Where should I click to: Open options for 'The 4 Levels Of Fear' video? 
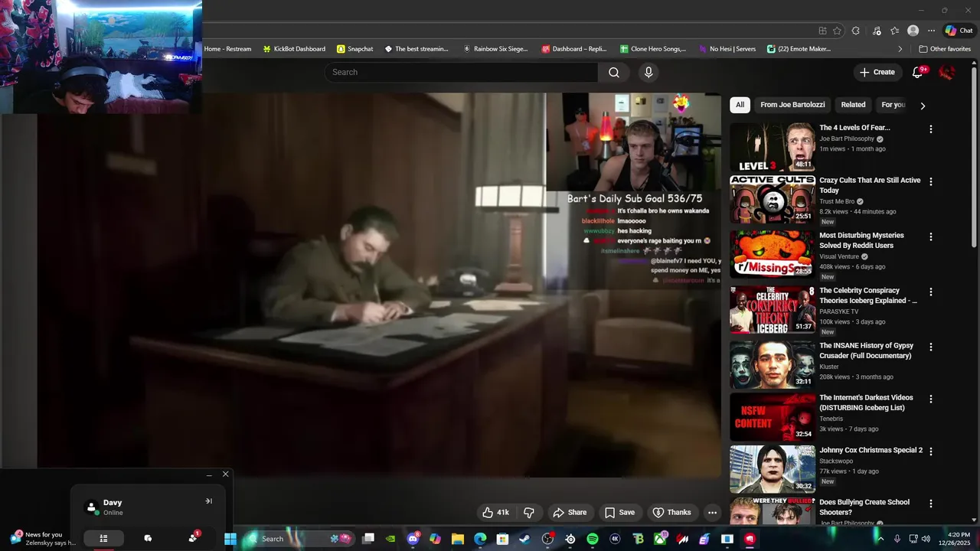tap(931, 129)
